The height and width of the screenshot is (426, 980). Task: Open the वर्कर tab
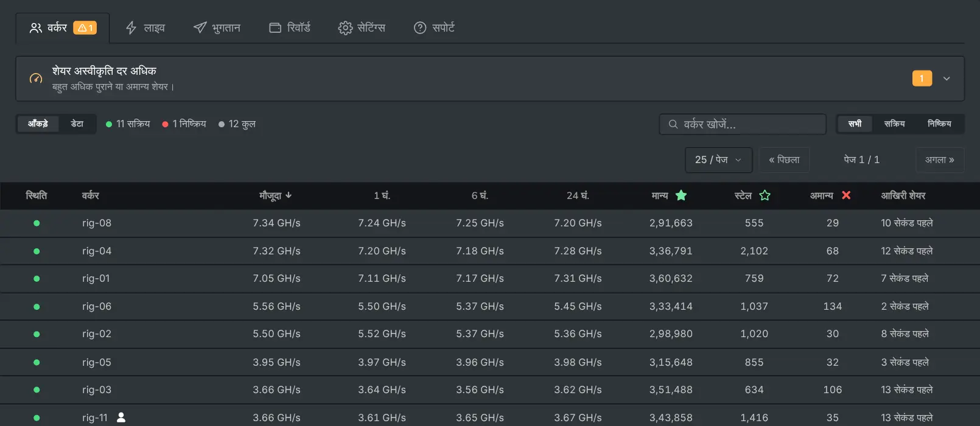[63, 28]
